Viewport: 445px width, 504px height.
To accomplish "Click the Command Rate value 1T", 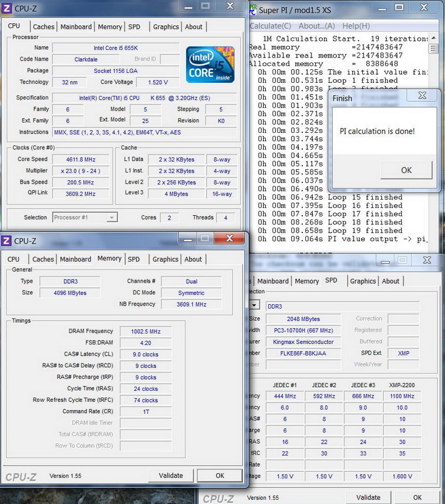I will (145, 411).
